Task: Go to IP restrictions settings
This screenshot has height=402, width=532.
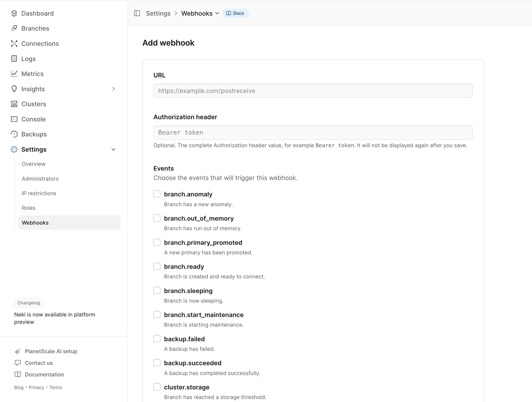Action: pyautogui.click(x=39, y=193)
